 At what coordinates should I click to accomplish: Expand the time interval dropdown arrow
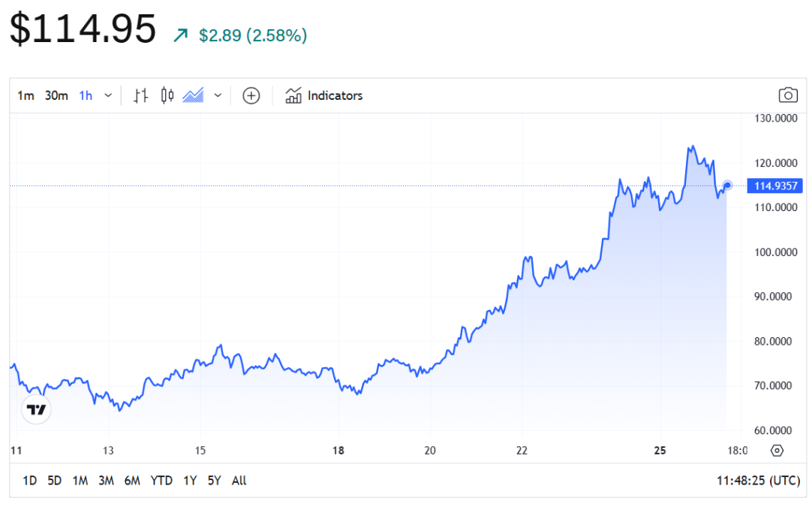(x=108, y=95)
